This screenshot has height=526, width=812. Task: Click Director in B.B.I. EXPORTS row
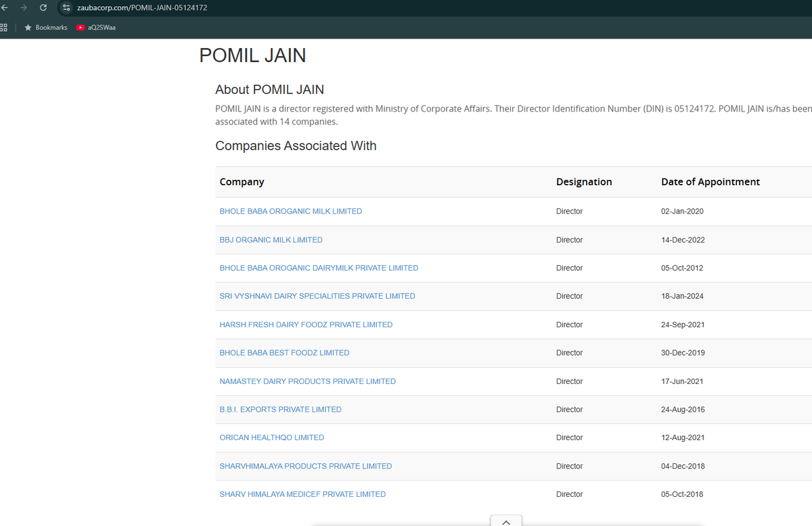[569, 410]
